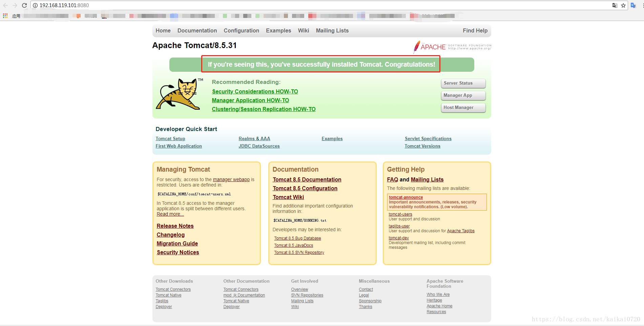Viewport: 644px width, 326px height.
Task: Open the Servlet Specifications link
Action: point(428,139)
